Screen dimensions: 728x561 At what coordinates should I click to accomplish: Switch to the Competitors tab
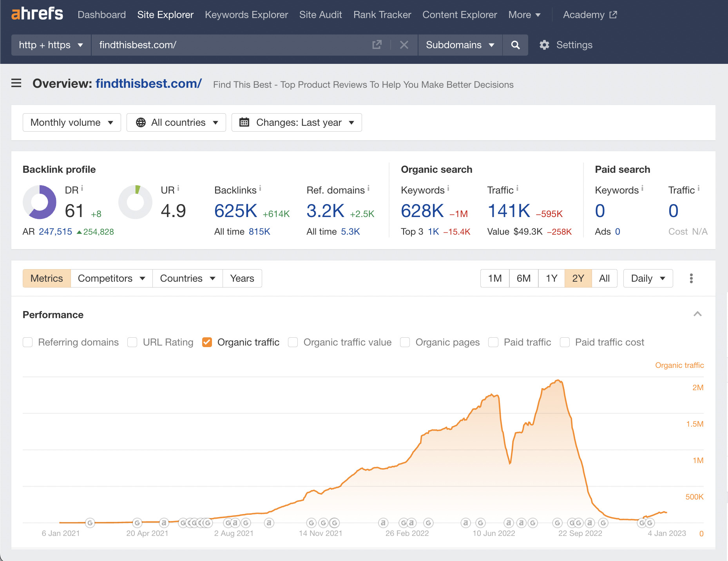(x=111, y=278)
